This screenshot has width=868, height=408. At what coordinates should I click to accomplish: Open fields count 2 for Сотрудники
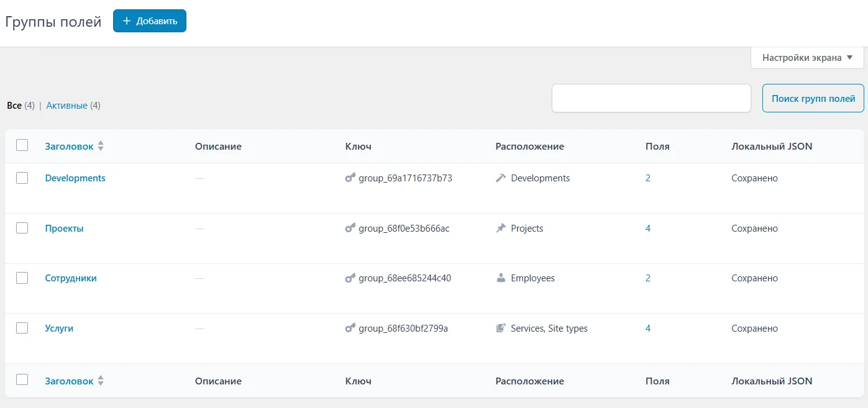point(648,278)
